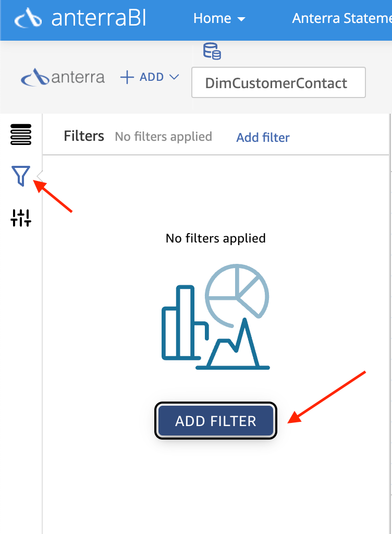Viewport: 392px width, 534px height.
Task: Open the Anterra Statements menu
Action: coord(341,18)
